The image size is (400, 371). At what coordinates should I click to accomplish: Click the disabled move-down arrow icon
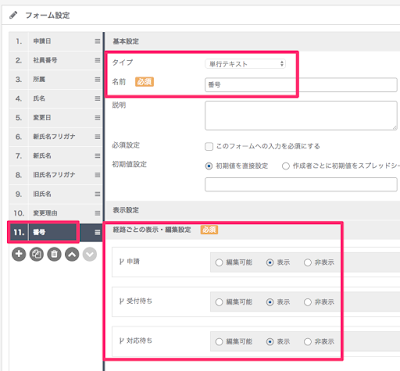click(x=90, y=254)
